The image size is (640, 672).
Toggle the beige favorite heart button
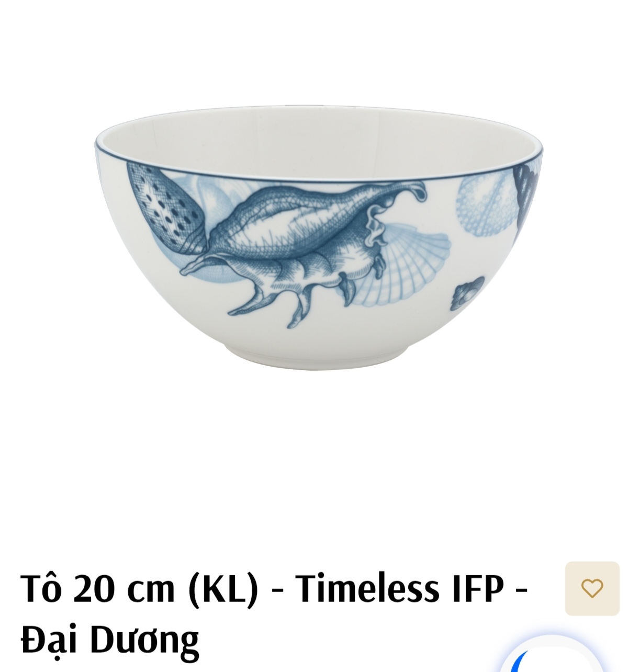pyautogui.click(x=592, y=588)
